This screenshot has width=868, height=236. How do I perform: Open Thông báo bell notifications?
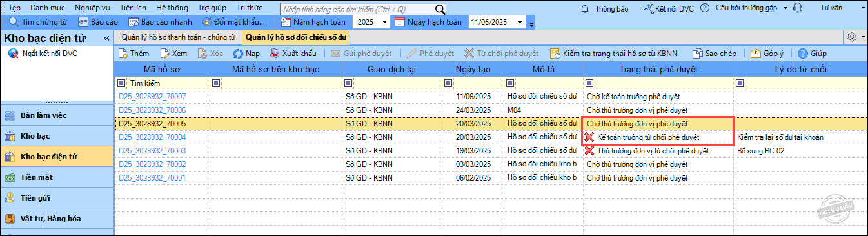pyautogui.click(x=605, y=8)
